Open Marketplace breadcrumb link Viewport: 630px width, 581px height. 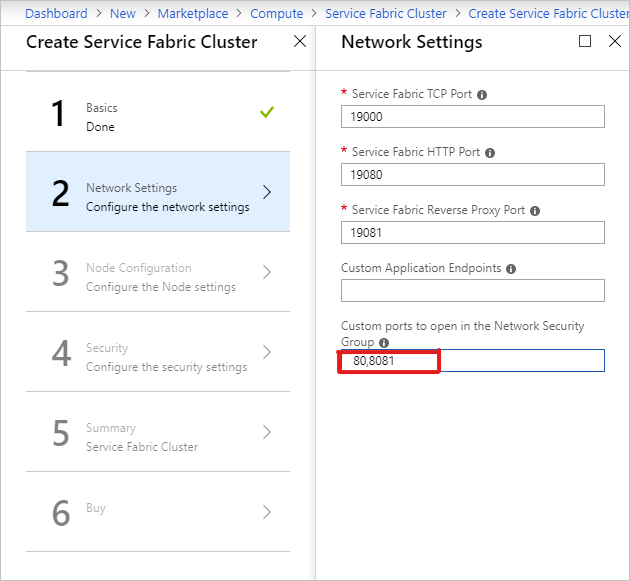pyautogui.click(x=193, y=13)
